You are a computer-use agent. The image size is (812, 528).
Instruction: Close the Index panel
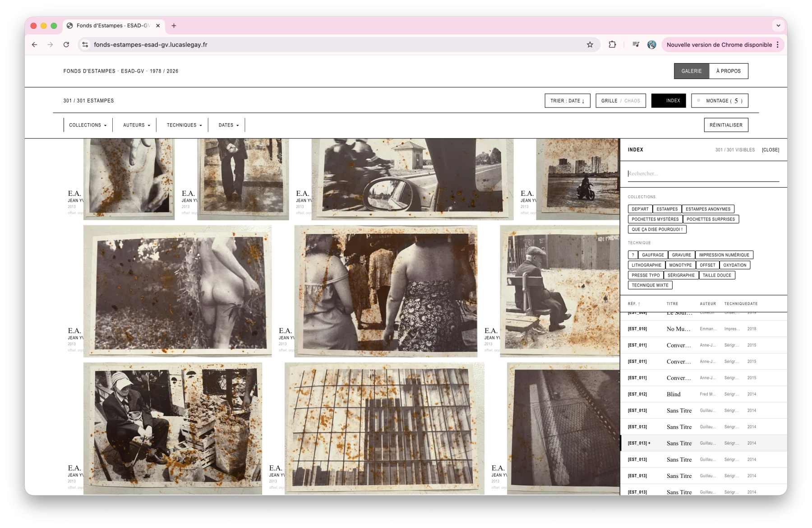coord(770,150)
